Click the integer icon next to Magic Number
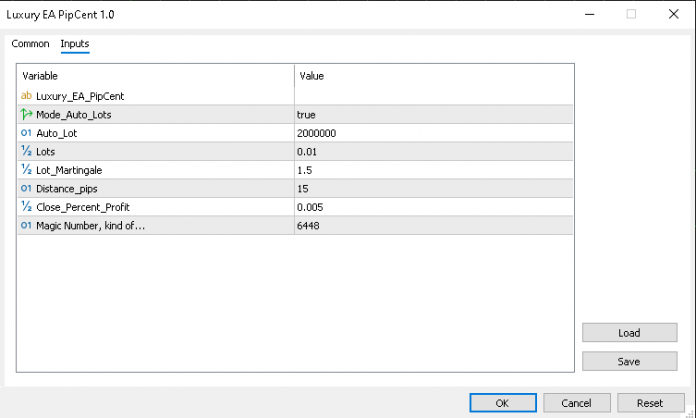This screenshot has height=418, width=696. pyautogui.click(x=27, y=226)
